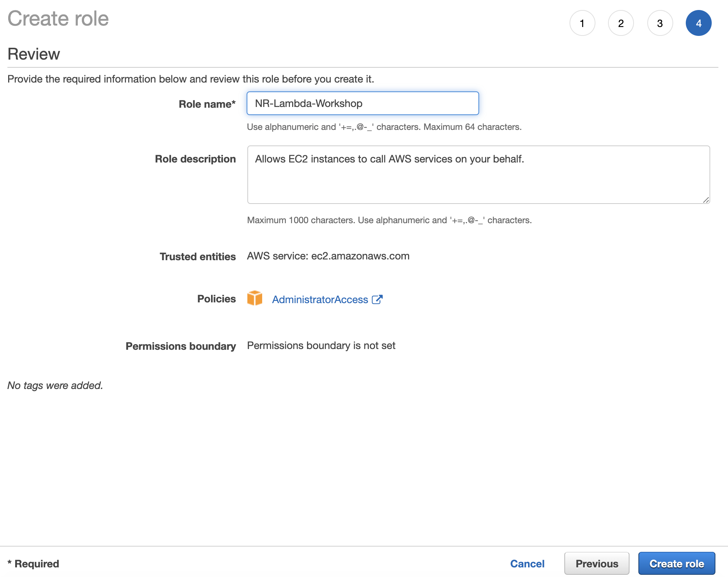The width and height of the screenshot is (728, 577).
Task: Click 'No tags were added.' text
Action: [x=55, y=386]
